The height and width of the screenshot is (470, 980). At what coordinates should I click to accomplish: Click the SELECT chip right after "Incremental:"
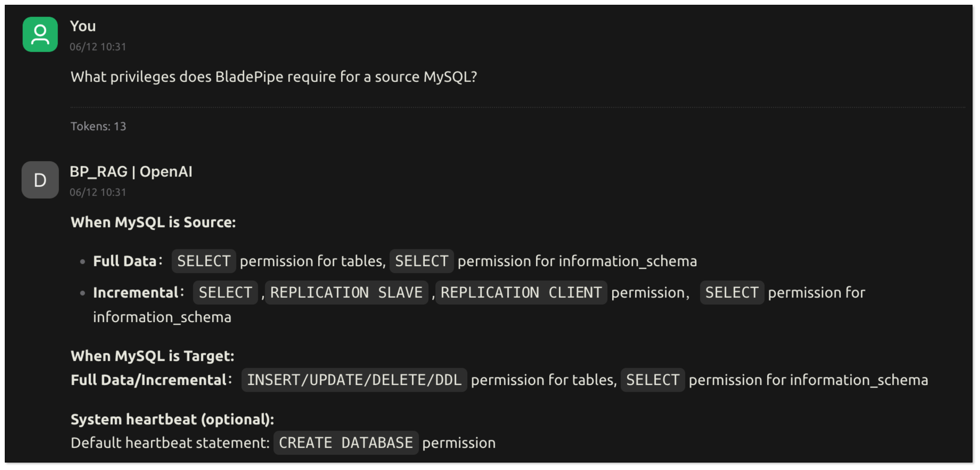[225, 292]
